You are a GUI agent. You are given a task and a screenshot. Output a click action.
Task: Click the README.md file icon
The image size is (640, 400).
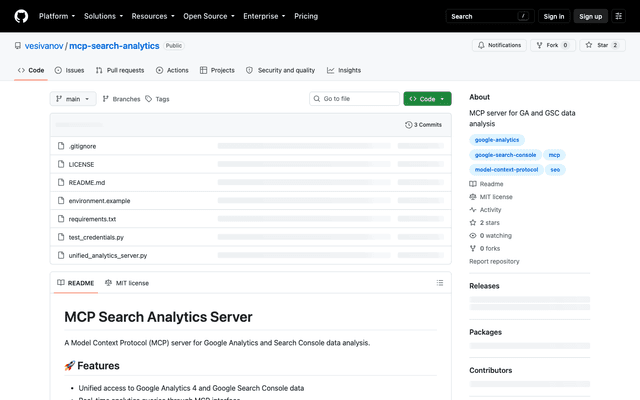tap(61, 182)
